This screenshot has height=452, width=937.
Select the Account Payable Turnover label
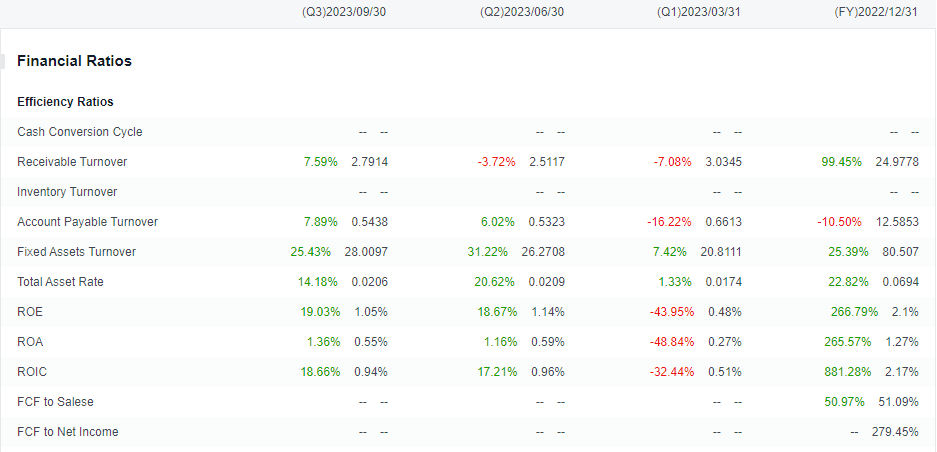click(88, 222)
